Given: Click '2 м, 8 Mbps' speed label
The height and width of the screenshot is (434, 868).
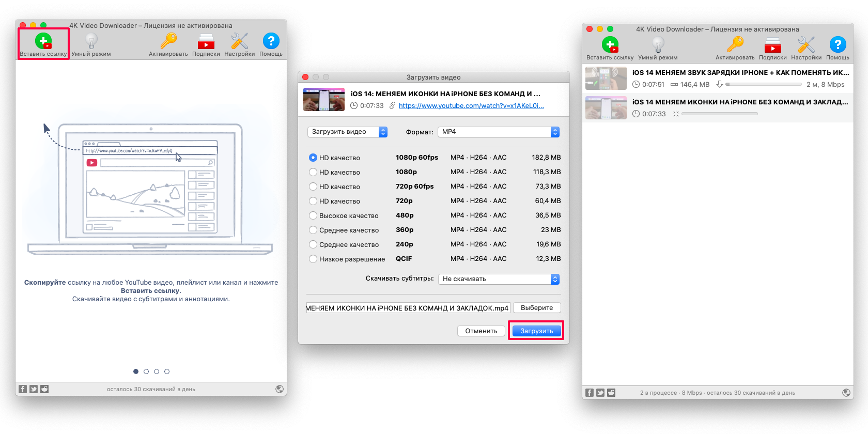Looking at the screenshot, I should coord(826,84).
